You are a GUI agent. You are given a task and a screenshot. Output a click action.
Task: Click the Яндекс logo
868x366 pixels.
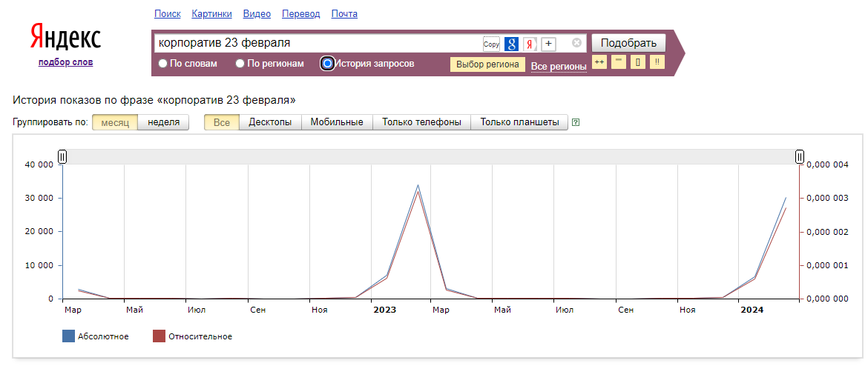point(65,37)
